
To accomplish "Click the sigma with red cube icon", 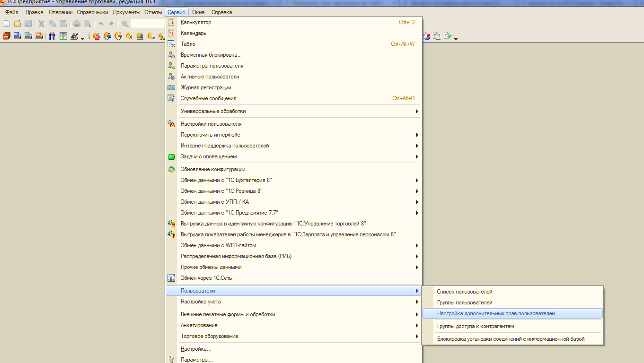I will tap(426, 36).
